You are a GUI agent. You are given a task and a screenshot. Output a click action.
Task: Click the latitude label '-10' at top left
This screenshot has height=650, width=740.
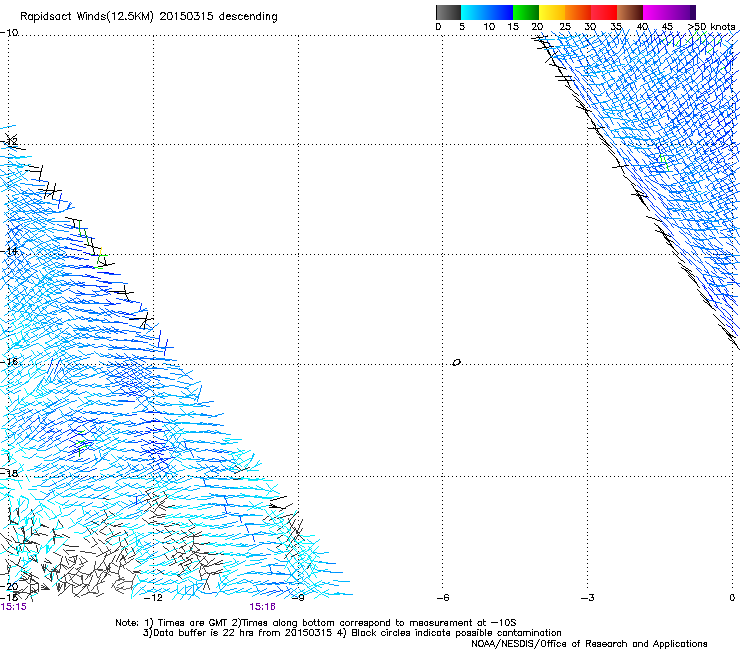[9, 33]
